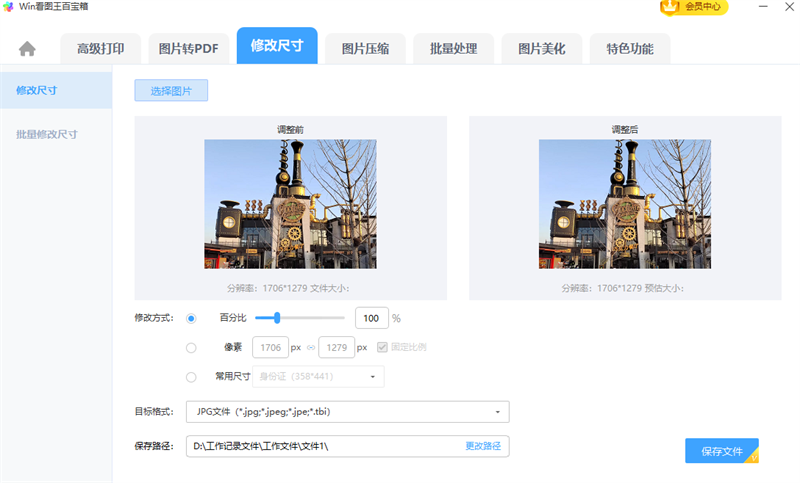Switch to the 特色功能 tab
800x483 pixels.
pos(629,49)
